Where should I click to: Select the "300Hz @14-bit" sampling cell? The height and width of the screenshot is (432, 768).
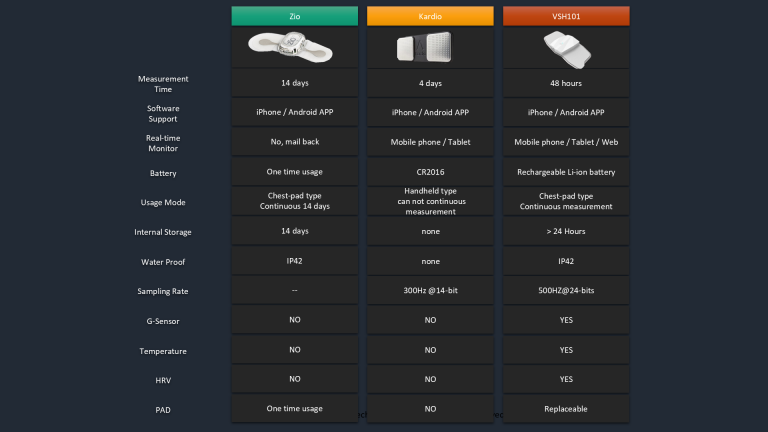click(x=429, y=291)
